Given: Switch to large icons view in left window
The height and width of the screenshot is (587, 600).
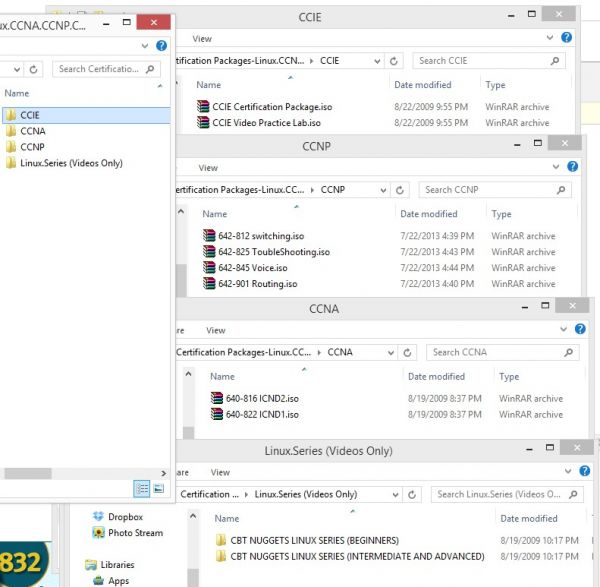Looking at the screenshot, I should [x=158, y=489].
